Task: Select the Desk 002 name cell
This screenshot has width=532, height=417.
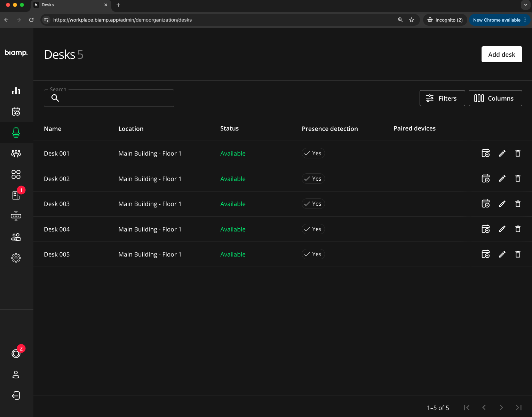Action: 57,179
